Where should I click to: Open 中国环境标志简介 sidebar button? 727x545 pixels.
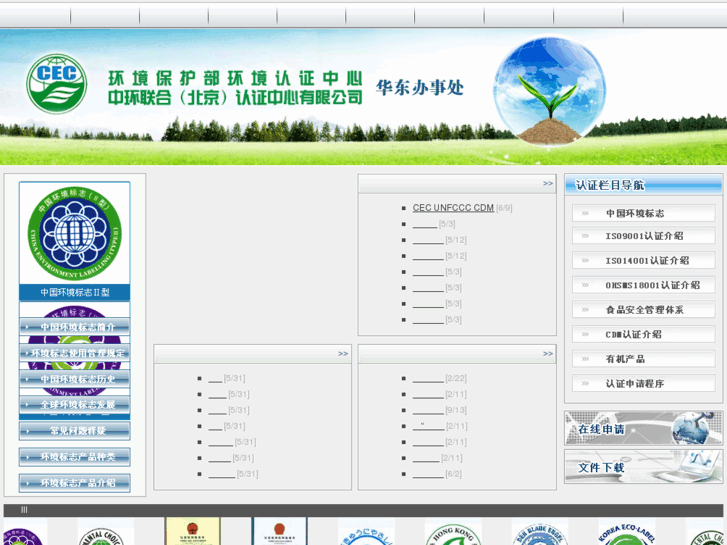pyautogui.click(x=75, y=327)
